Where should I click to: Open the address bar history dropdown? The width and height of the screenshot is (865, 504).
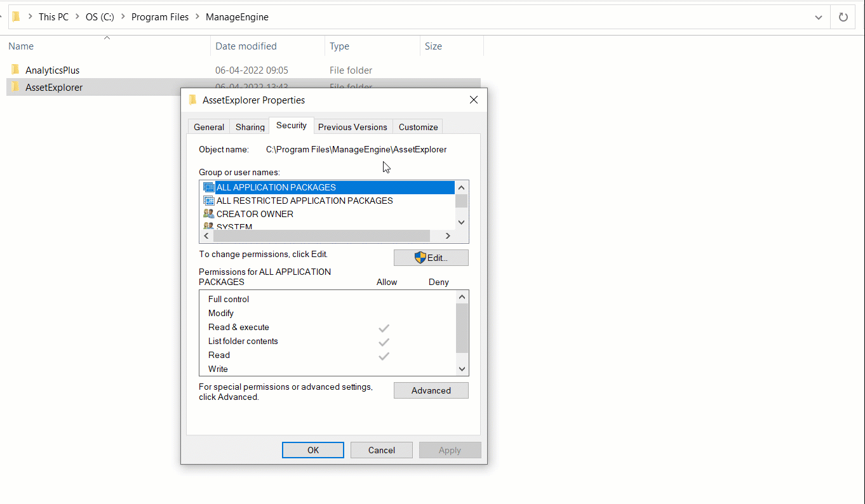pyautogui.click(x=819, y=17)
